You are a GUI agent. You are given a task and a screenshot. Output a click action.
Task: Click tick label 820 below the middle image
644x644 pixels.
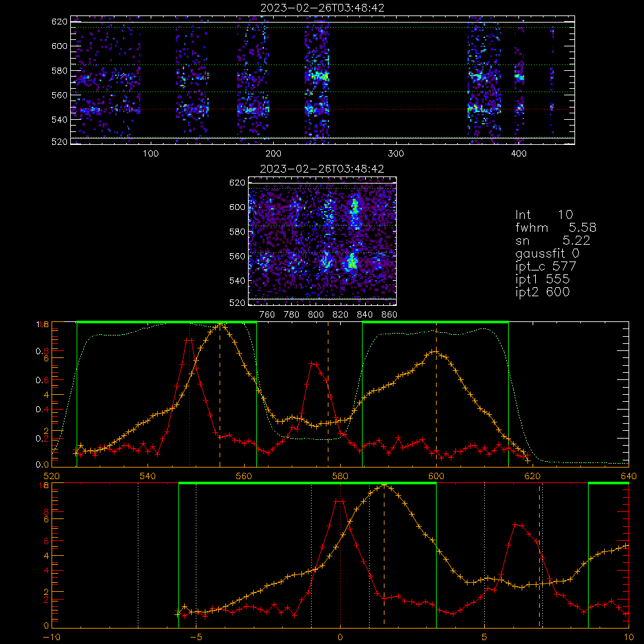pos(340,315)
